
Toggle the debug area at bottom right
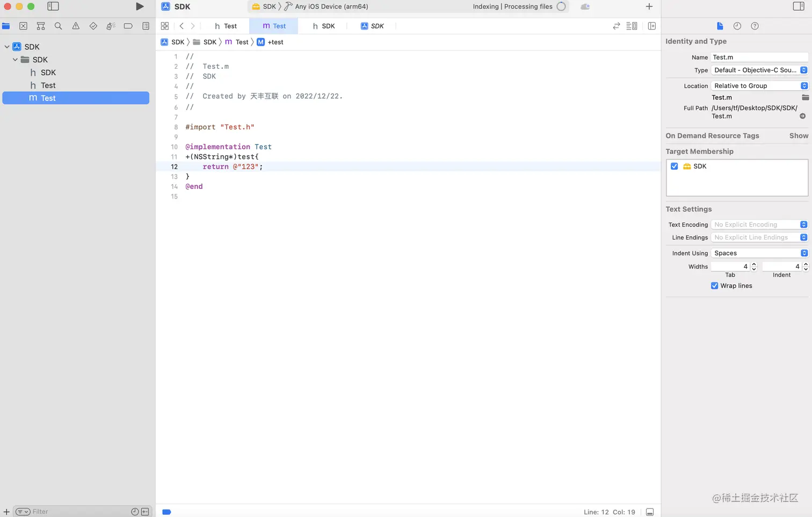[650, 512]
